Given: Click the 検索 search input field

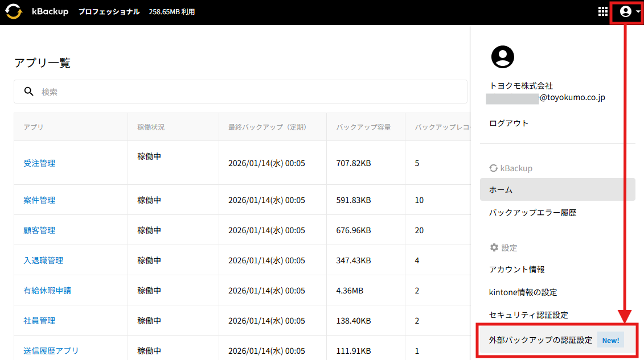Looking at the screenshot, I should [251, 92].
